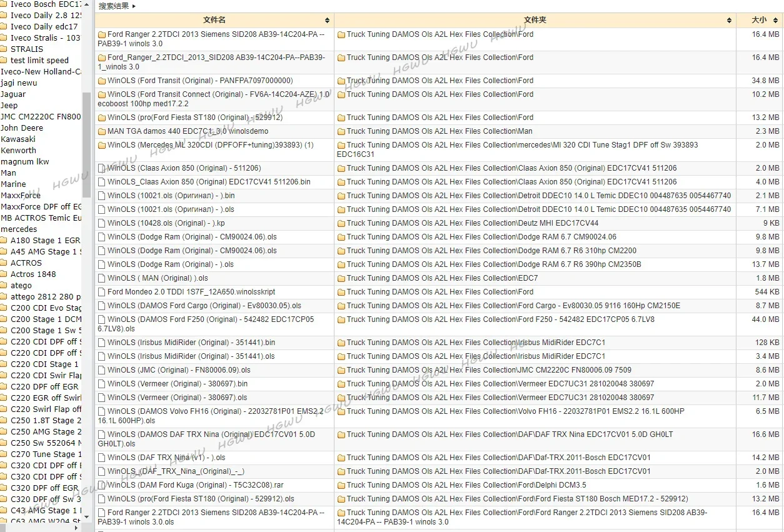The width and height of the screenshot is (784, 532).
Task: Click the 34.8 MB size cell
Action: [x=765, y=81]
